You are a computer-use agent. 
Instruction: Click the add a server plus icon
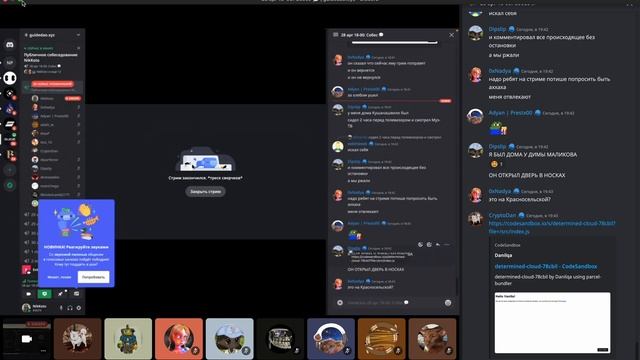(10, 170)
